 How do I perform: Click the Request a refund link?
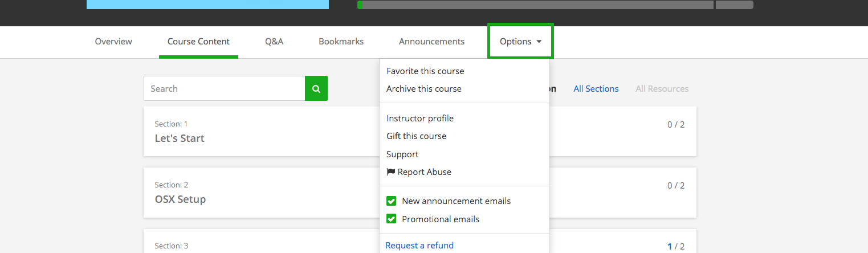coord(420,246)
